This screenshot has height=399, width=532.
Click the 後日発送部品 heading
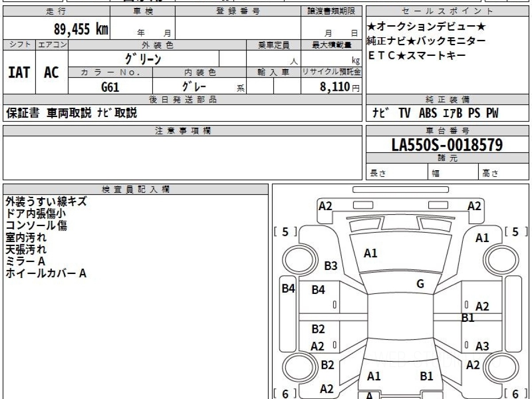[x=183, y=100]
